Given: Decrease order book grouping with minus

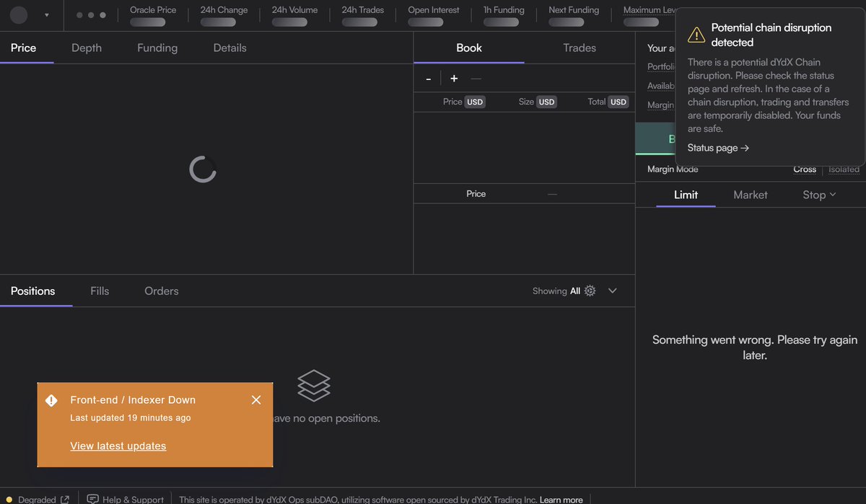Looking at the screenshot, I should [429, 79].
